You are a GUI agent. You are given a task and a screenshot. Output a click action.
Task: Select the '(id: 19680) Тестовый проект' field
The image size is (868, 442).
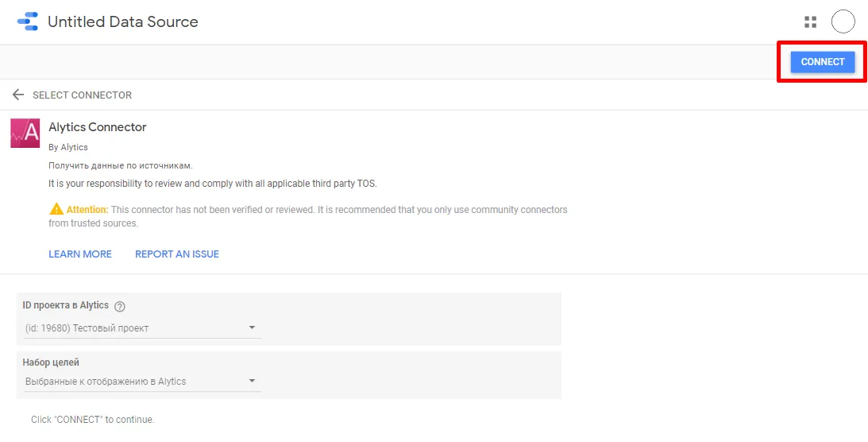pyautogui.click(x=142, y=328)
